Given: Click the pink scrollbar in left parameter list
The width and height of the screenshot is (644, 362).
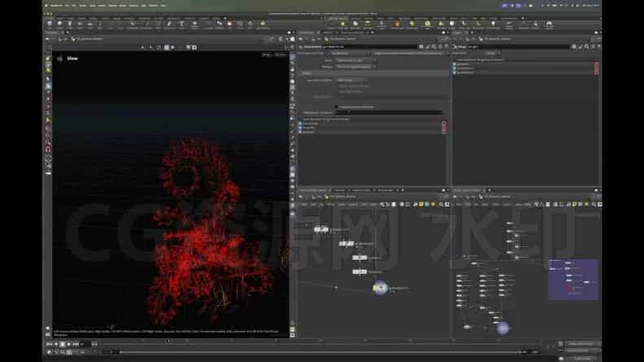Looking at the screenshot, I should (443, 127).
